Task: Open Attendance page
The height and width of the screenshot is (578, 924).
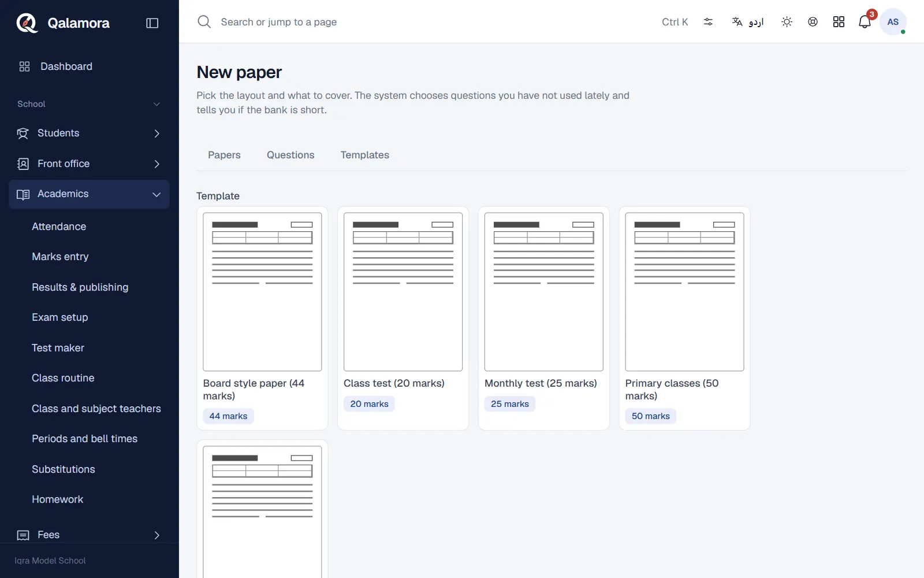Action: [59, 227]
